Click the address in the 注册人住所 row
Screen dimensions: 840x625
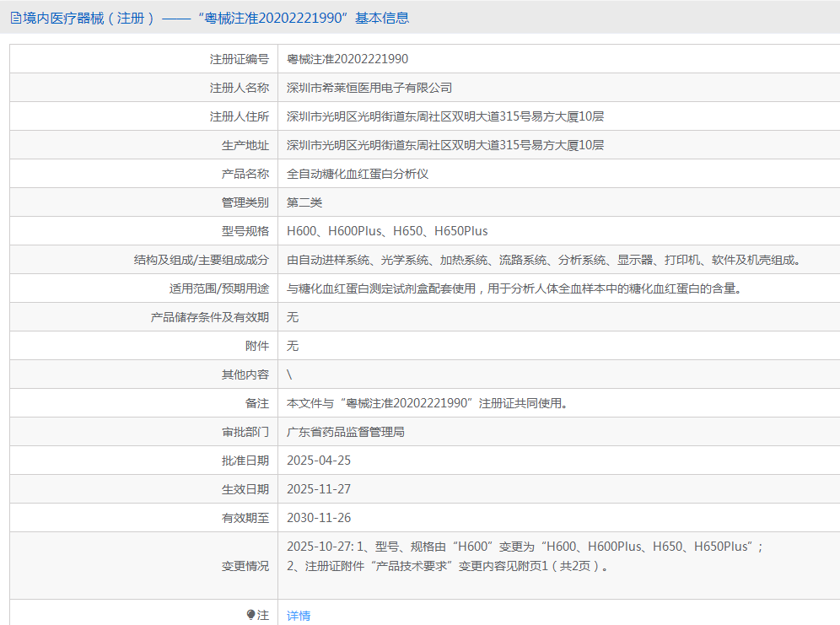(x=445, y=116)
